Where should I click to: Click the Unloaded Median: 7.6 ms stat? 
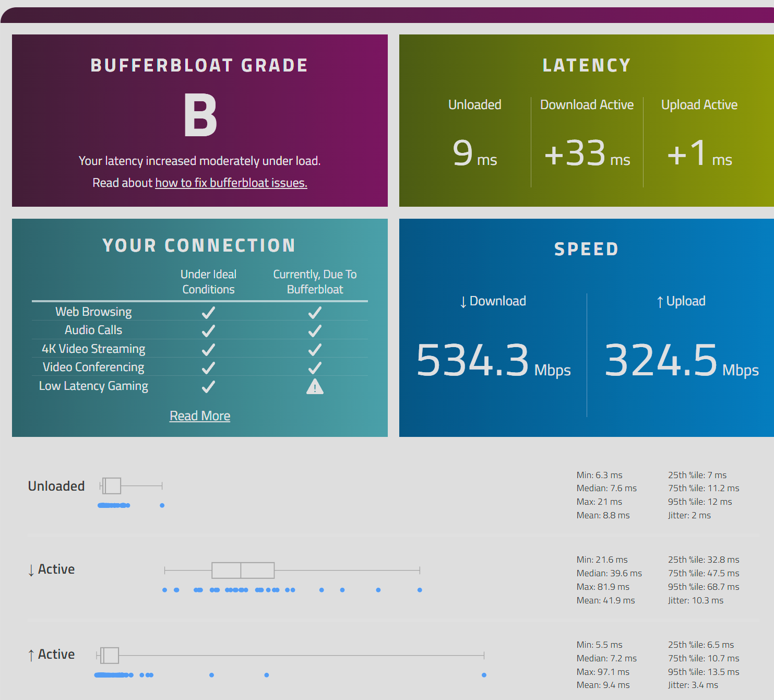pos(606,488)
